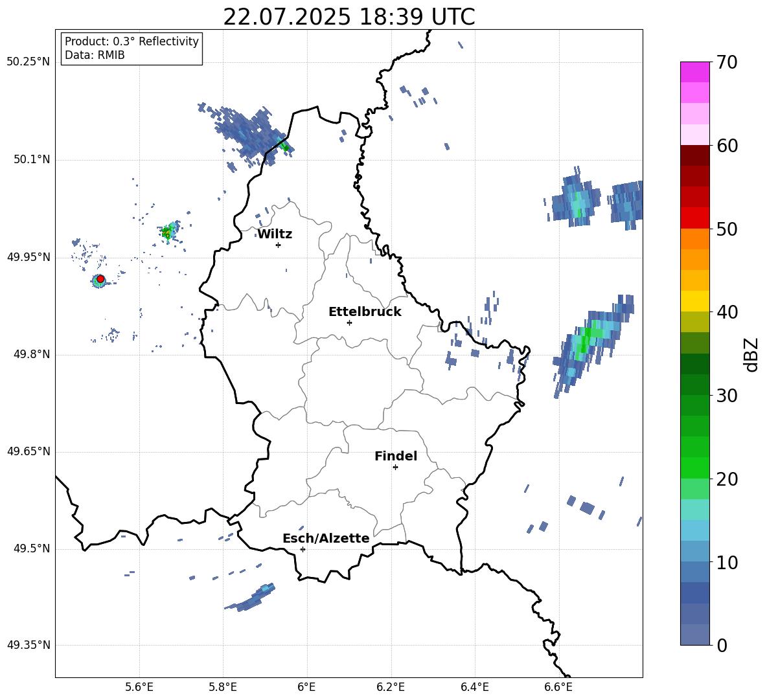Click the 6.2°E longitude label
Viewport: 767px width, 700px height.
391,687
